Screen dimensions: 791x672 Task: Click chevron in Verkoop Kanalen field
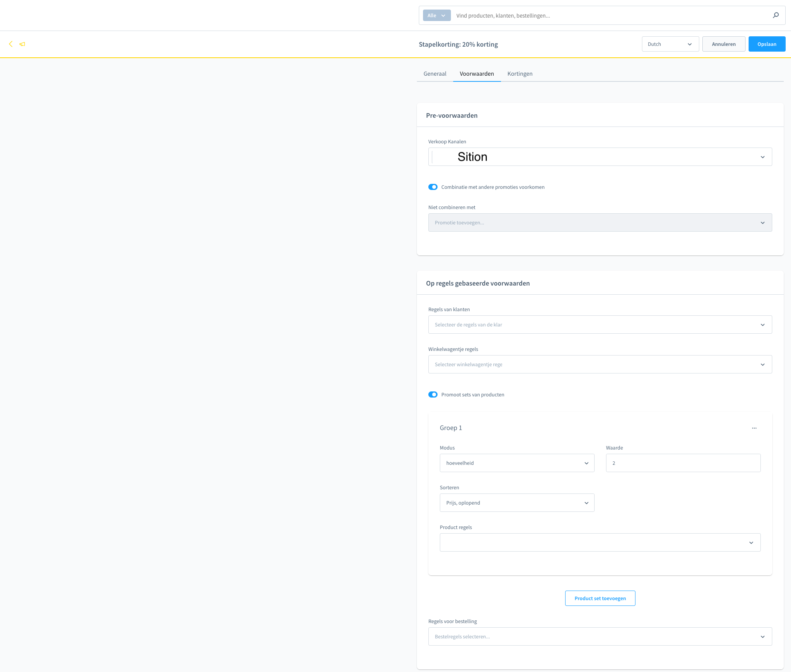click(762, 157)
